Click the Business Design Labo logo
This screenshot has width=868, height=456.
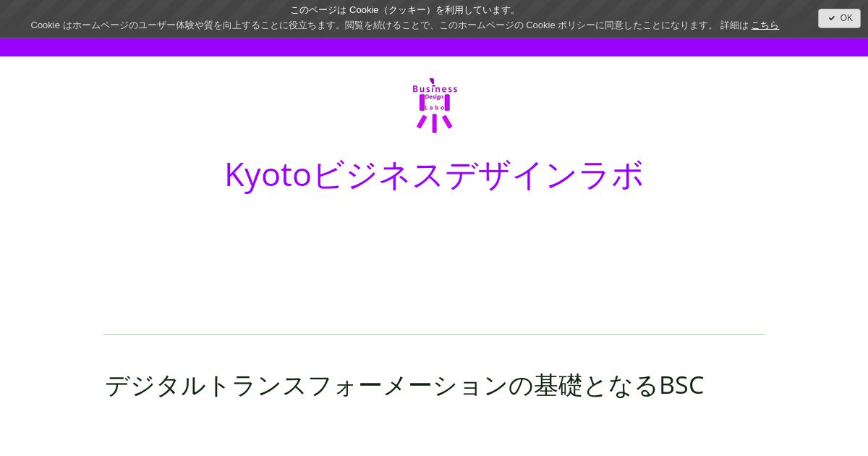(435, 106)
